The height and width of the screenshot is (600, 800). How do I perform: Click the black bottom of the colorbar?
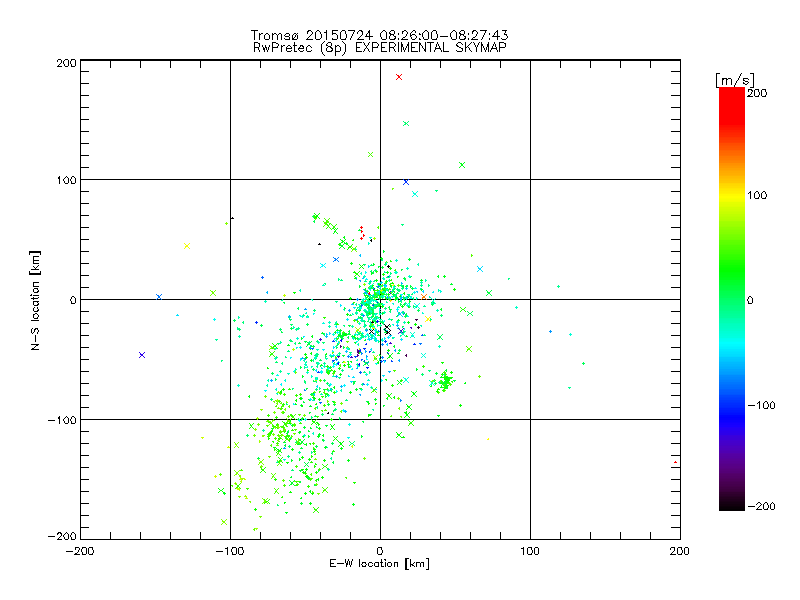pos(732,504)
